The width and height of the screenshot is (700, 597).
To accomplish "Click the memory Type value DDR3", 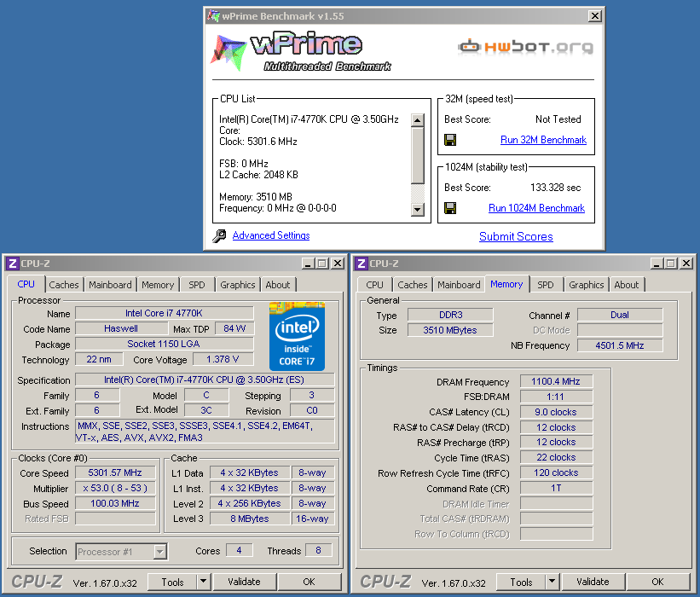I will [x=450, y=315].
